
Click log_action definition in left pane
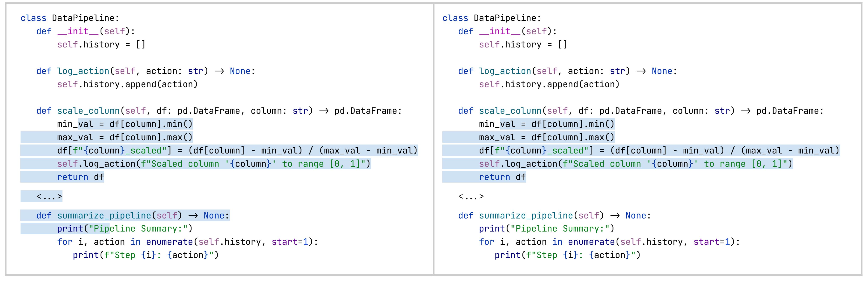pos(83,71)
